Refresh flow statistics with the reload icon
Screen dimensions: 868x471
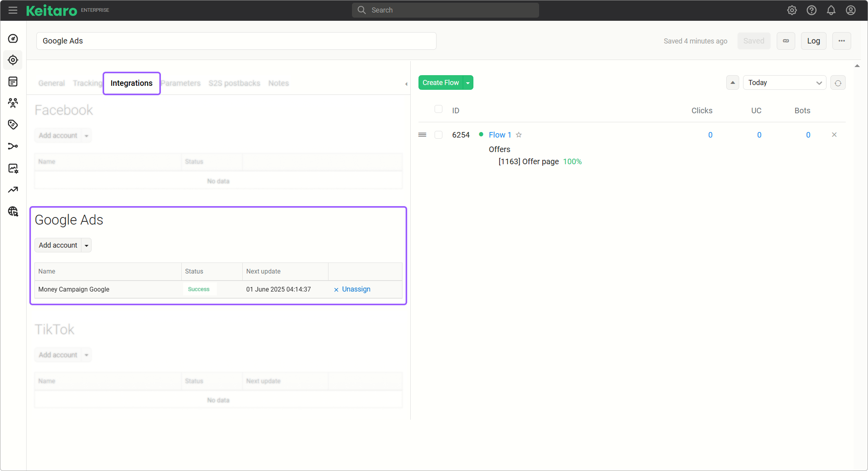(838, 83)
